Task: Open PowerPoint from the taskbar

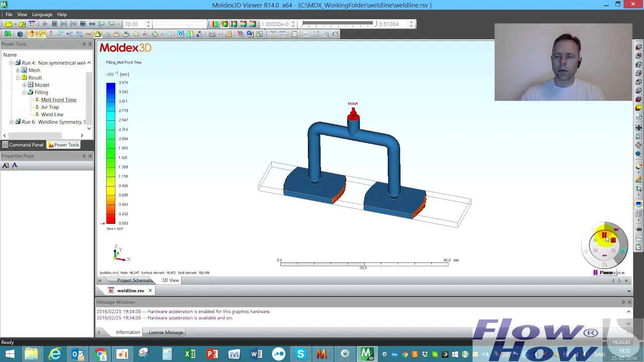Action: 212,354
